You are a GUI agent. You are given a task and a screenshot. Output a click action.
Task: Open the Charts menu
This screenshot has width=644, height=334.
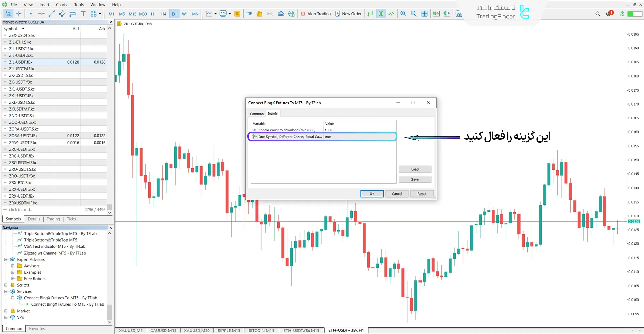[61, 5]
